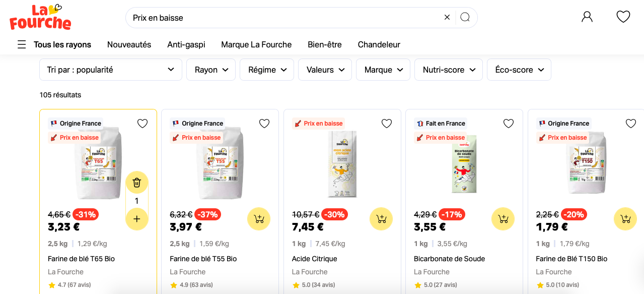Expand the Tri par popularité sort menu
The image size is (644, 294).
[x=110, y=69]
